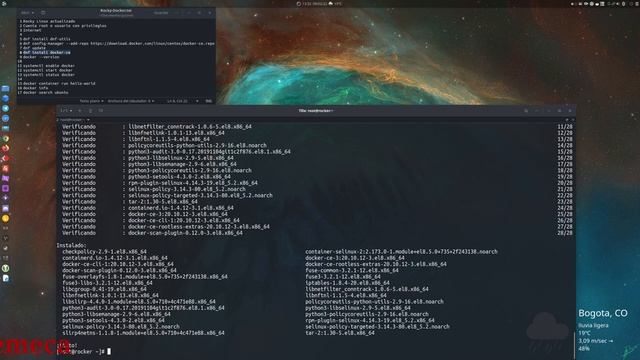Click editor line 'systemctl status docker'
Image resolution: width=640 pixels, height=360 pixels.
[49, 75]
